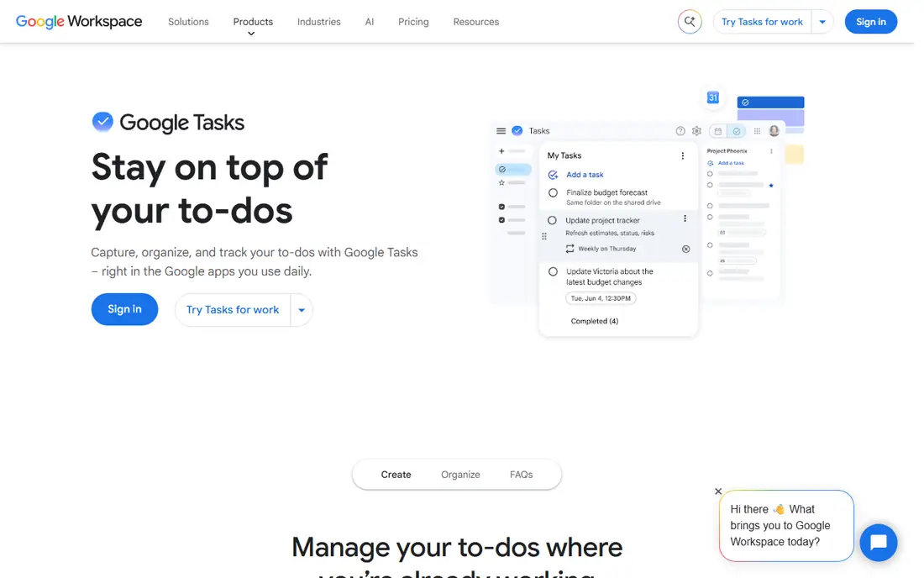Click the 'Project Phoenix' list title
The width and height of the screenshot is (924, 578).
[727, 151]
